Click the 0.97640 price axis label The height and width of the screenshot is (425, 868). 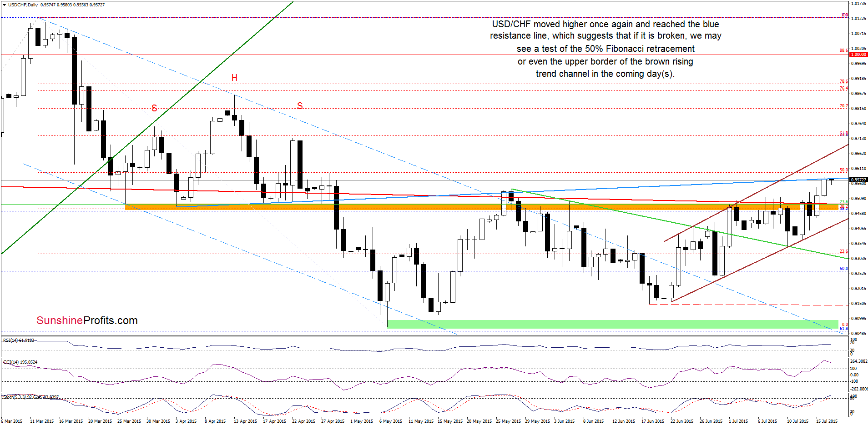[859, 124]
